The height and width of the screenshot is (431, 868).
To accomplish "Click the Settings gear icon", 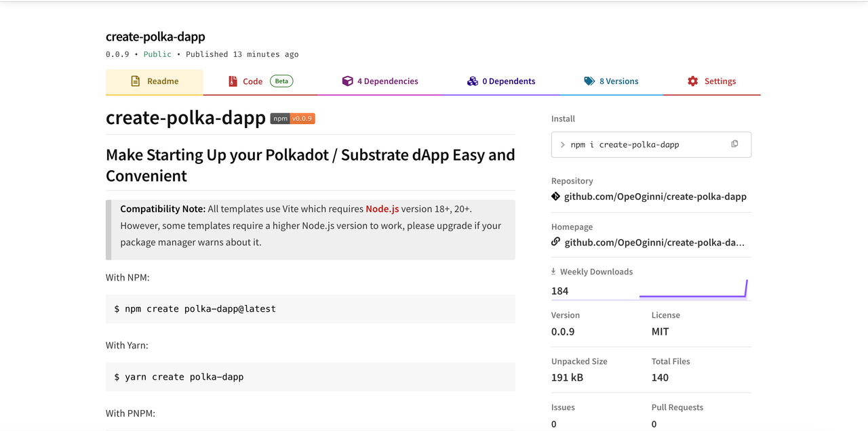I will coord(692,81).
